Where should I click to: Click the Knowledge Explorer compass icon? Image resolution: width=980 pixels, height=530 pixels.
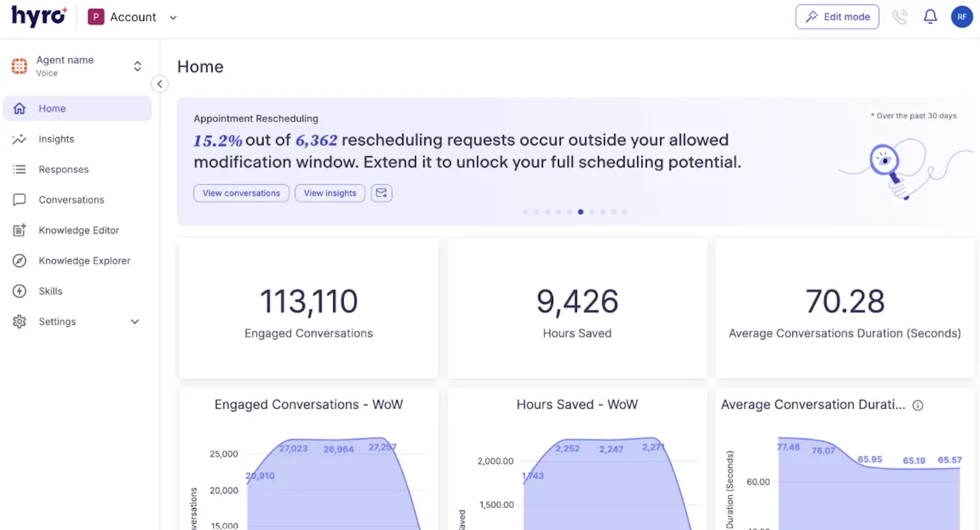click(x=19, y=261)
